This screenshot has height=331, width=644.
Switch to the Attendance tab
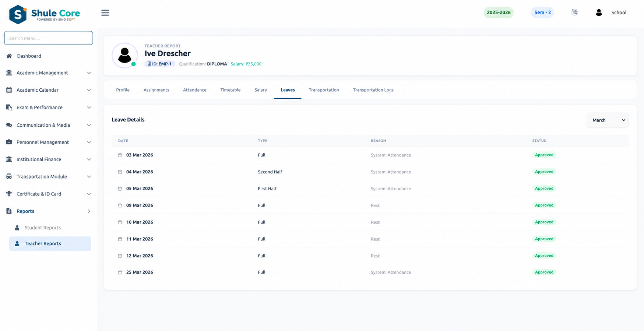pyautogui.click(x=195, y=90)
